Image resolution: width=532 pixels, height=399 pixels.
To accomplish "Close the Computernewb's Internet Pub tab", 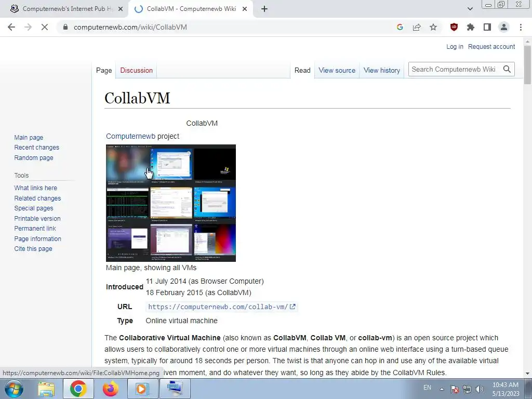I will pyautogui.click(x=121, y=9).
